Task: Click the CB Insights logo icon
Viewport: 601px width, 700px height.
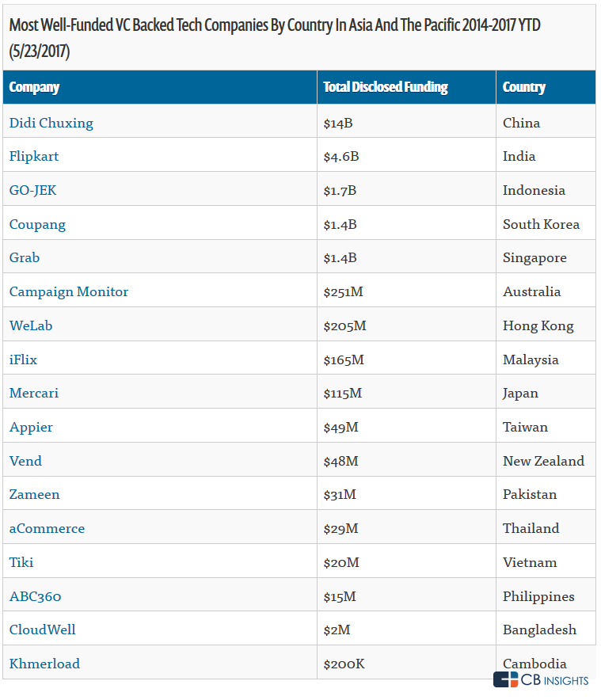Action: tap(505, 680)
